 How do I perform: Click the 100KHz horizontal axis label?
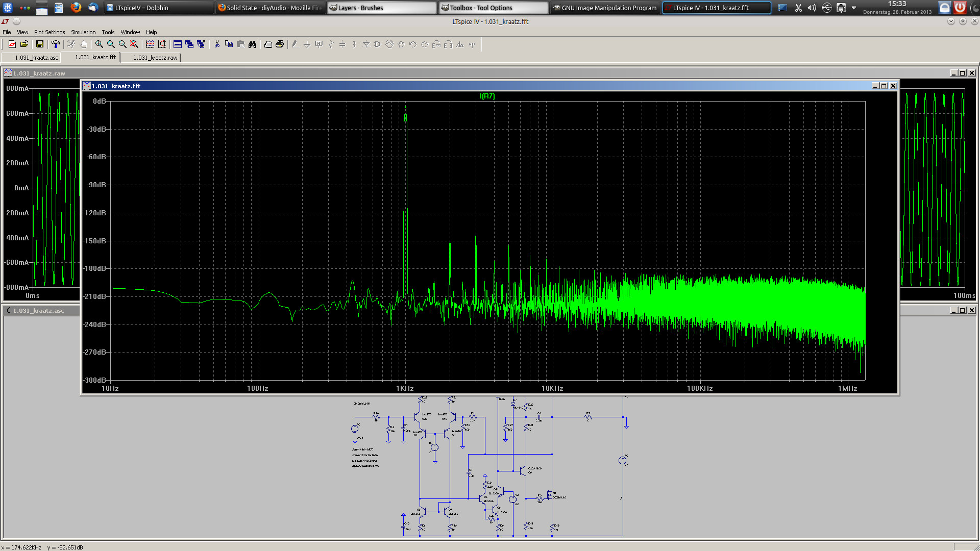[x=700, y=388]
